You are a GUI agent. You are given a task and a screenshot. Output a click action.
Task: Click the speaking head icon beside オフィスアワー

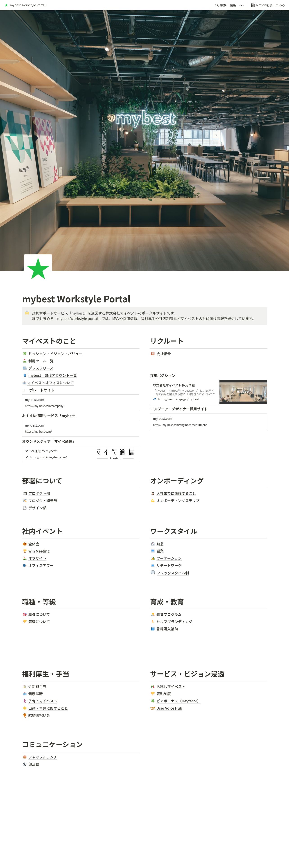(x=25, y=565)
